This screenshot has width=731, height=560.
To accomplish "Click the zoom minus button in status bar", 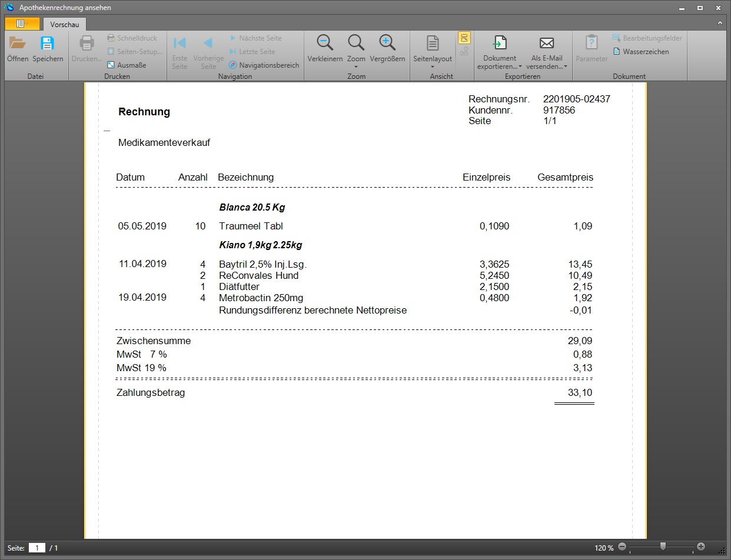I will coord(623,548).
